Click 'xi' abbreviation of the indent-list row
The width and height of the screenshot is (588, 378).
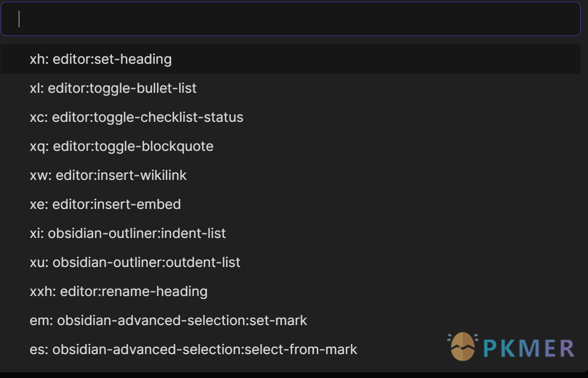[x=35, y=233]
